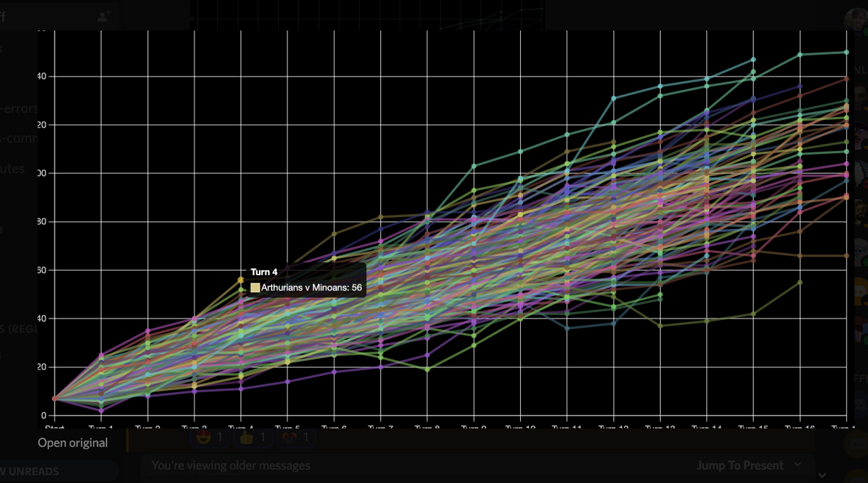Select the highlighted Turn 4 data point
The width and height of the screenshot is (868, 483).
click(241, 281)
